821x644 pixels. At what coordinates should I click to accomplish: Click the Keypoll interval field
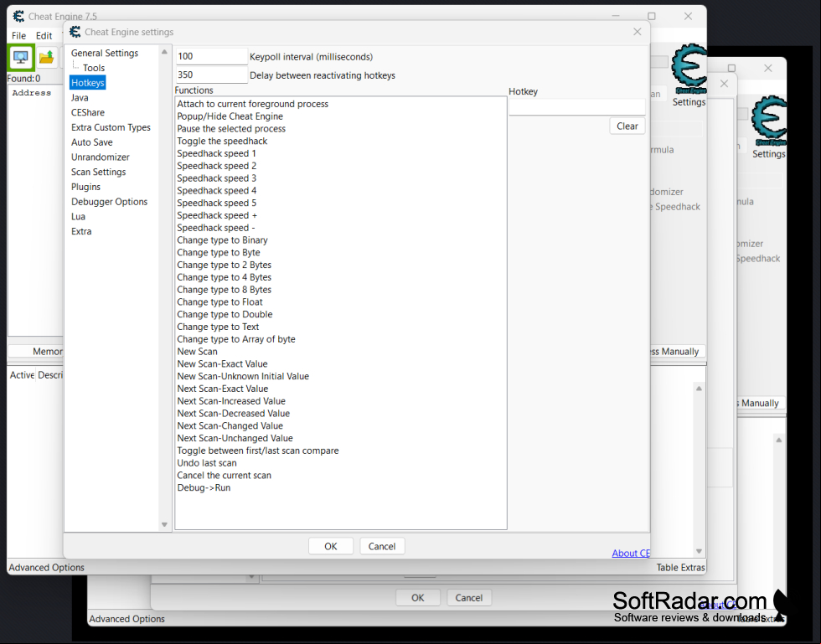211,56
